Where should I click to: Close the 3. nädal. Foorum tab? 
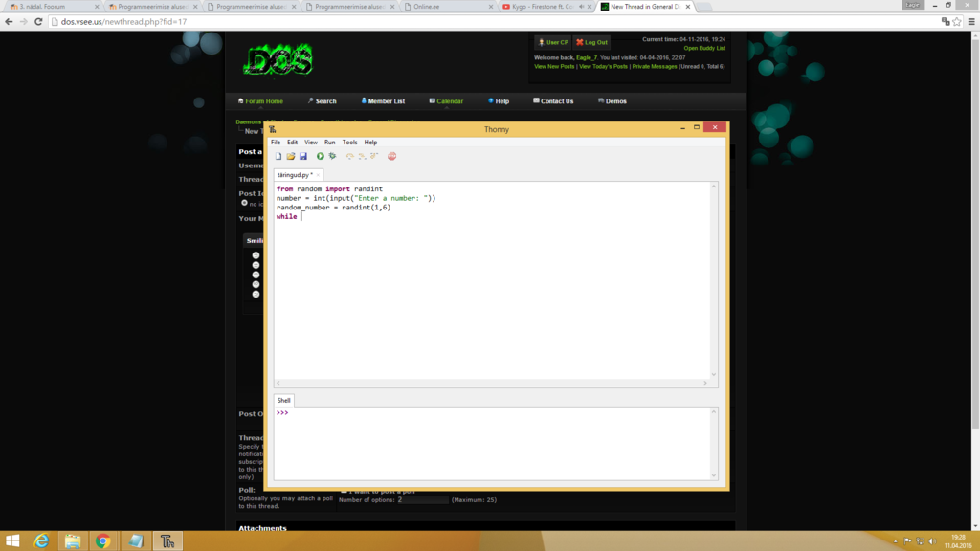97,7
